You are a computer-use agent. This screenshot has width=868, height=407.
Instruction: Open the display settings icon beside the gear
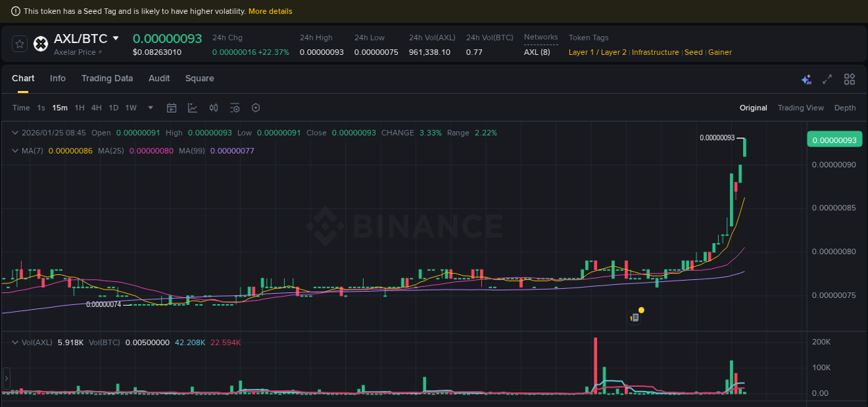coord(235,108)
